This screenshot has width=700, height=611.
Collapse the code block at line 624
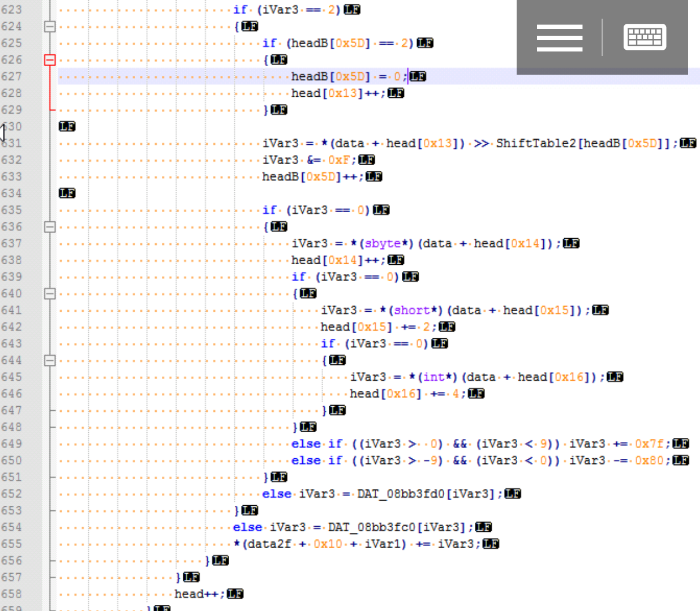50,27
